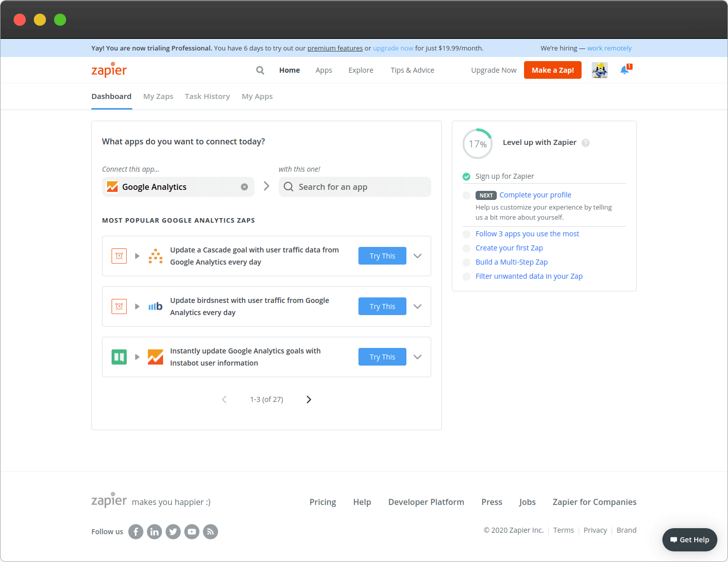This screenshot has width=728, height=562.
Task: Open Filter unwanted data in your Zap
Action: click(529, 276)
